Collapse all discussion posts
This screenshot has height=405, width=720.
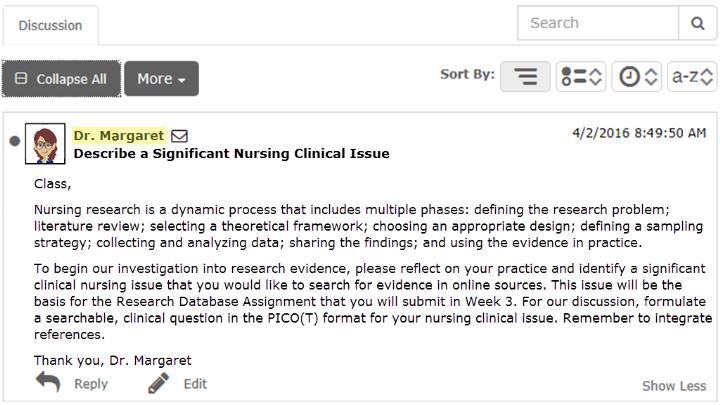point(61,79)
